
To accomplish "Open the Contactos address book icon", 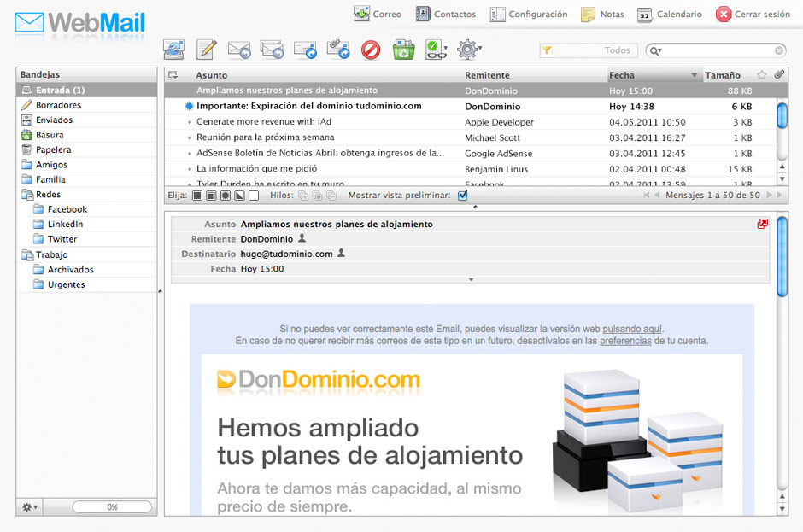I will click(423, 14).
